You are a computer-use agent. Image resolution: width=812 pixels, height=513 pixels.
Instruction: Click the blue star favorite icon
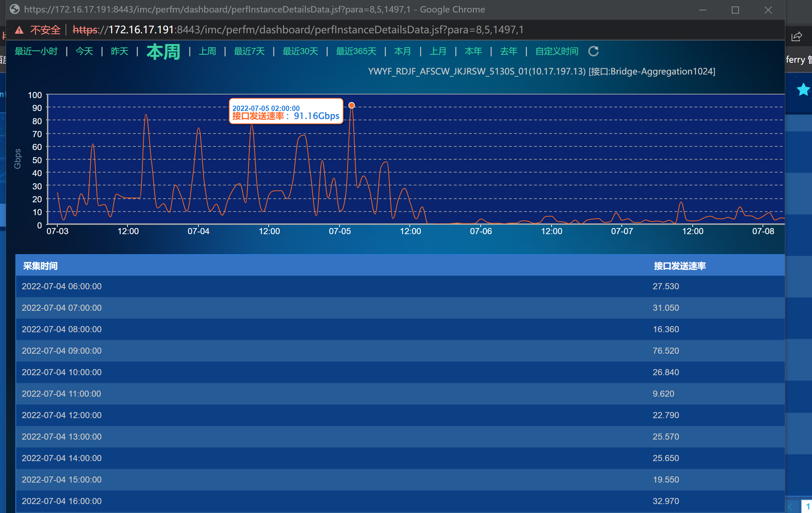[803, 89]
